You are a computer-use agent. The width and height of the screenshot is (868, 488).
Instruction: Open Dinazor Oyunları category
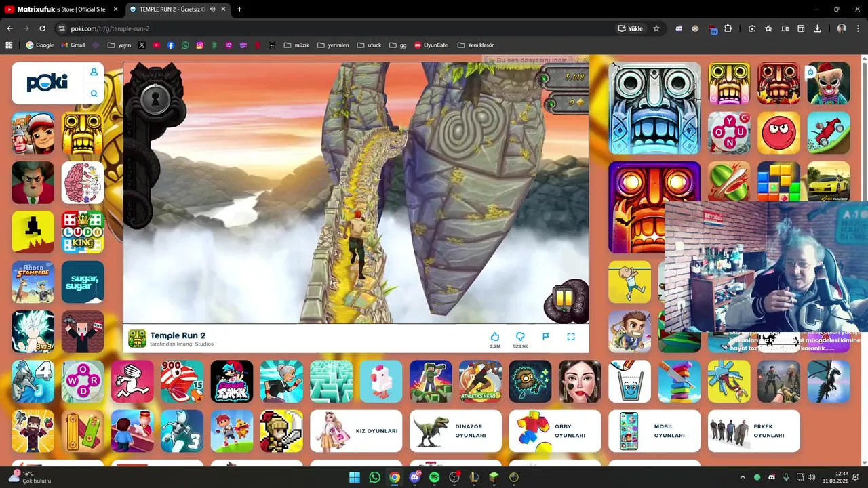tap(456, 431)
